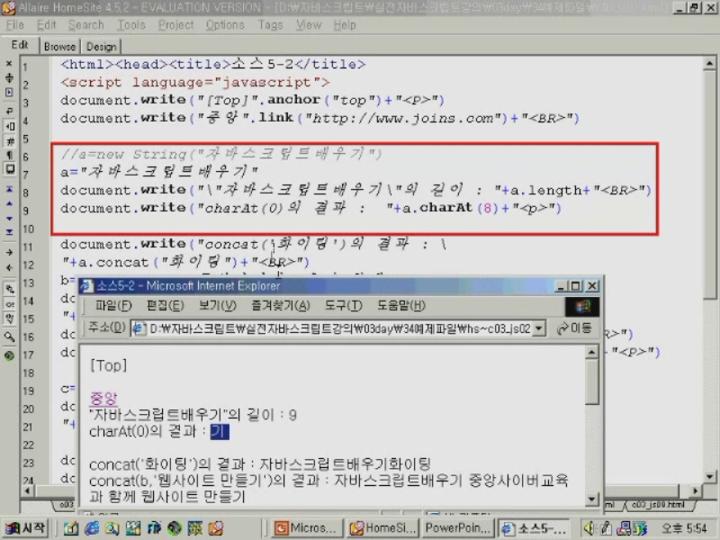Viewport: 720px width, 540px height.
Task: Switch to the Design tab
Action: [101, 46]
